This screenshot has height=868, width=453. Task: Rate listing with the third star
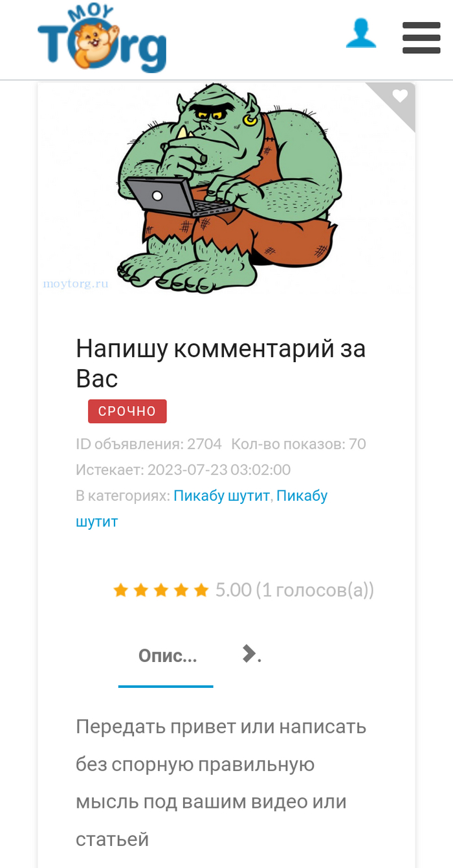point(161,590)
